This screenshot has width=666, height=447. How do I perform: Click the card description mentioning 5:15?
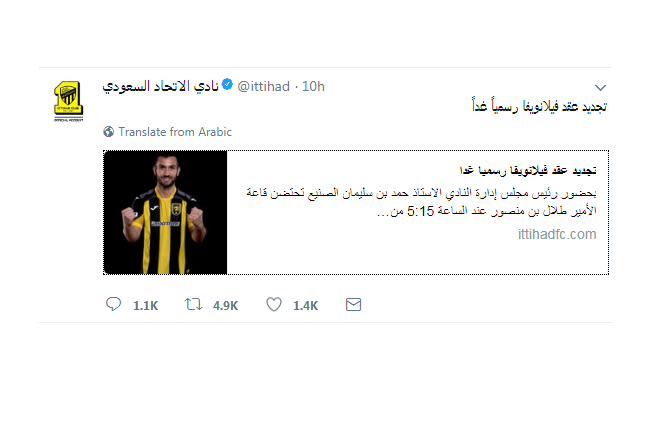click(421, 202)
